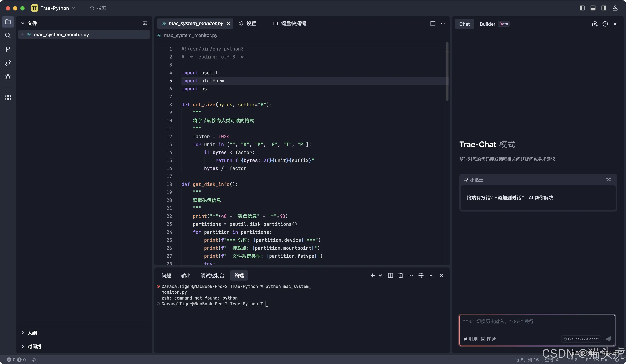
Task: Click the file panel filter settings icon
Action: [x=145, y=23]
